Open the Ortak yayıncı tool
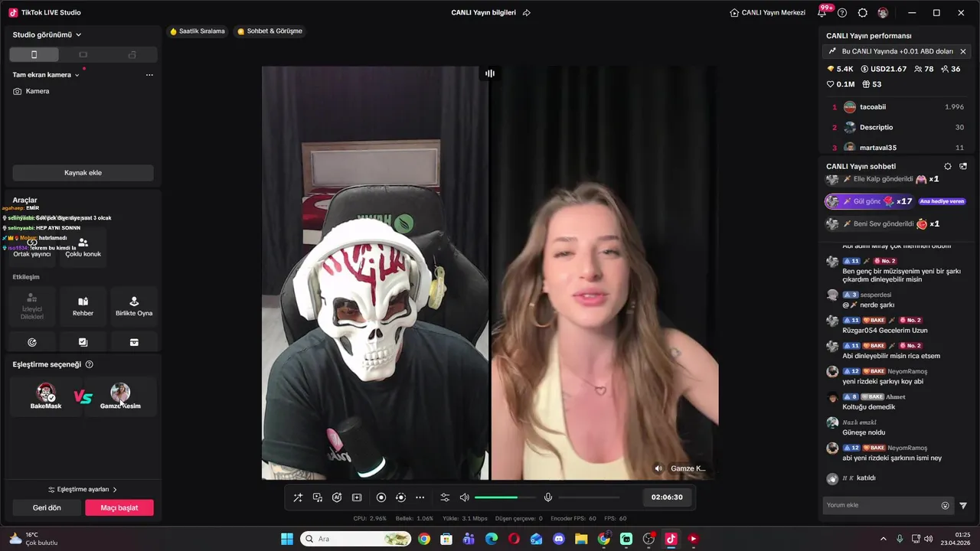 [x=31, y=248]
